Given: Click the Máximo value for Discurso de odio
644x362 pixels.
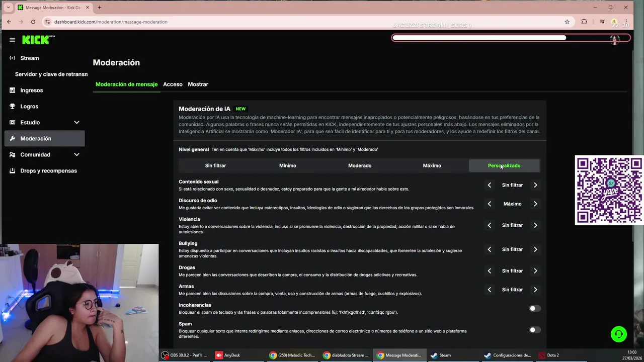Looking at the screenshot, I should coord(512,204).
